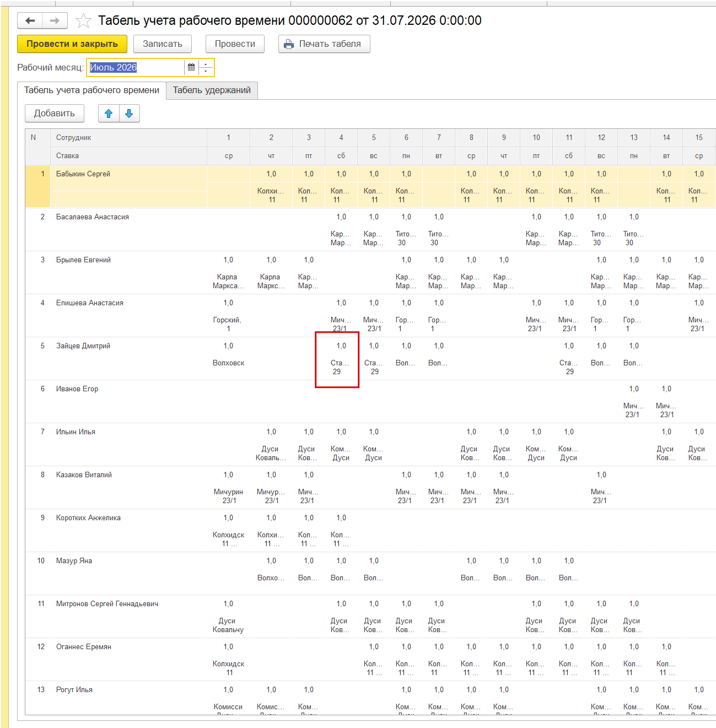Select employee Иванов Егор
716x728 pixels.
tap(77, 389)
